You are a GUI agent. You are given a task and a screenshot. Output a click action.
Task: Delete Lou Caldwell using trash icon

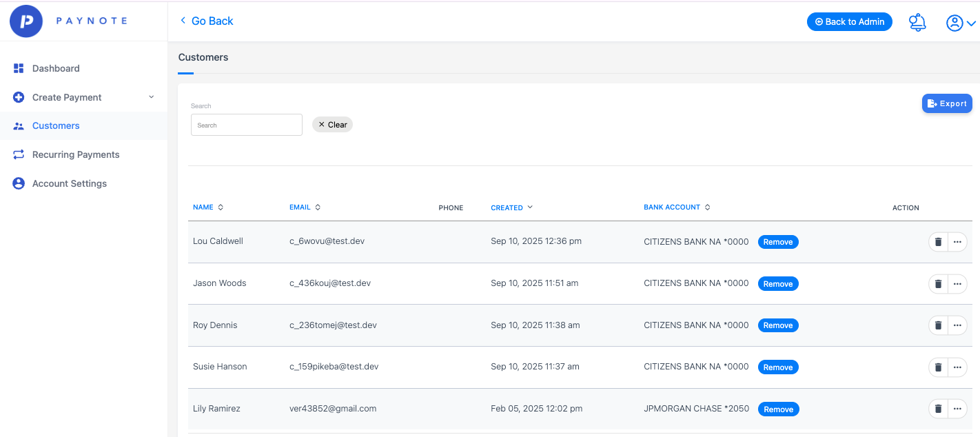click(938, 242)
